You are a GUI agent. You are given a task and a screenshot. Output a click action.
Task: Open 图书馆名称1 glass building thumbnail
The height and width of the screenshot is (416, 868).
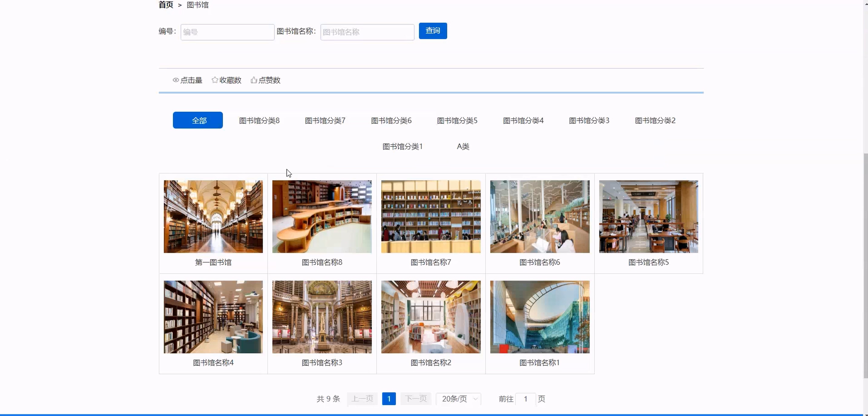pos(539,317)
